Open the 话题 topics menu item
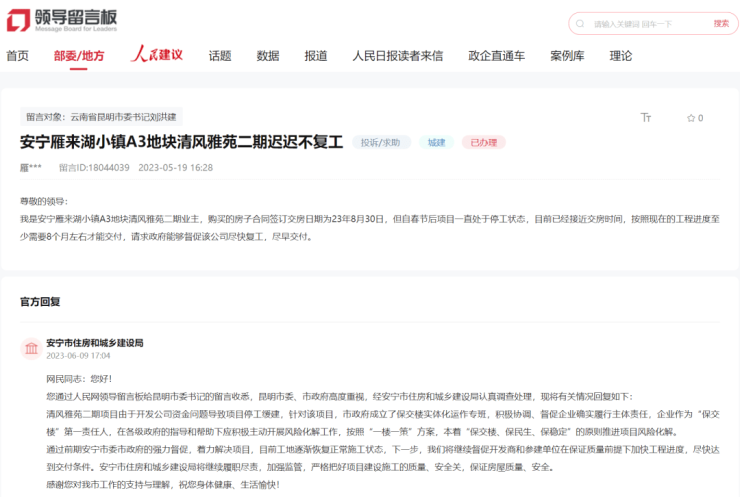The height and width of the screenshot is (497, 740). click(220, 56)
